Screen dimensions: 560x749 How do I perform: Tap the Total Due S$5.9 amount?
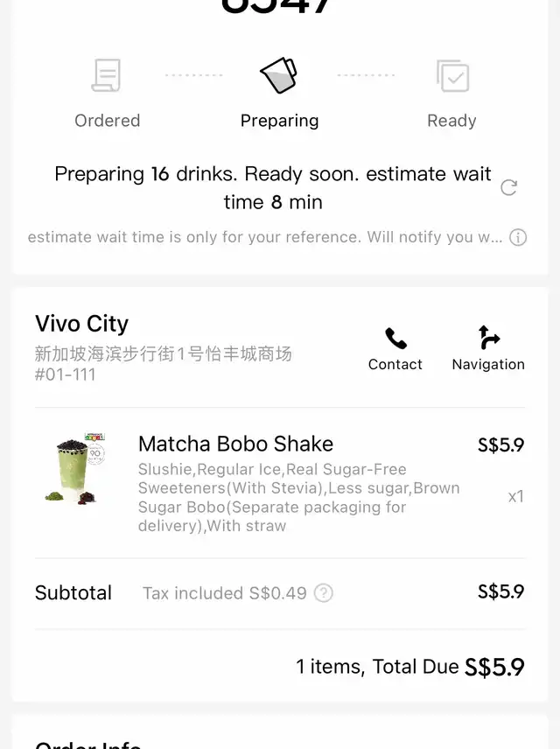tap(494, 667)
